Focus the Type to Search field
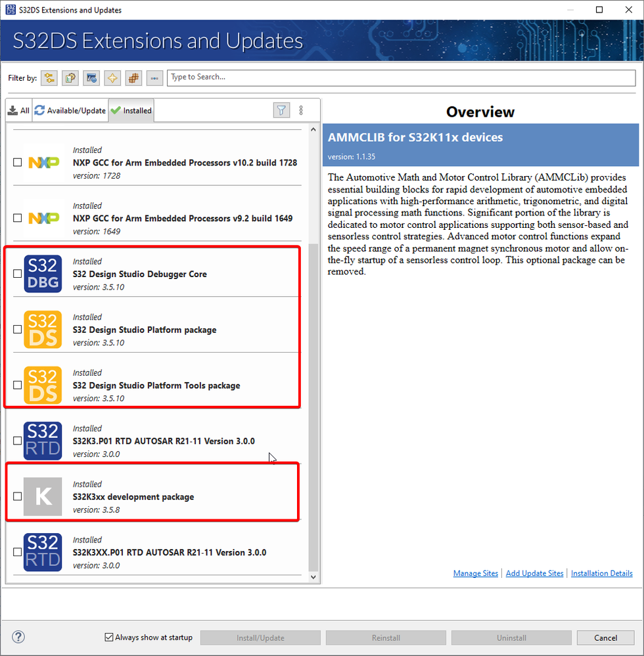 point(401,78)
